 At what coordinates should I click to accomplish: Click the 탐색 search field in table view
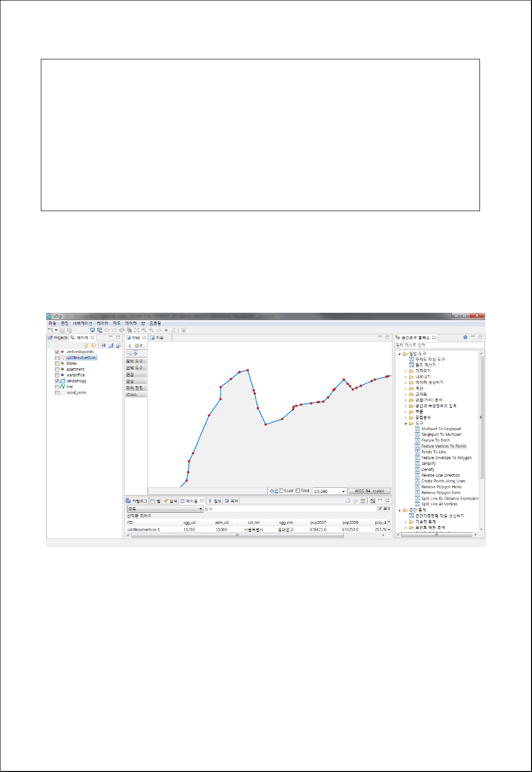pyautogui.click(x=290, y=509)
